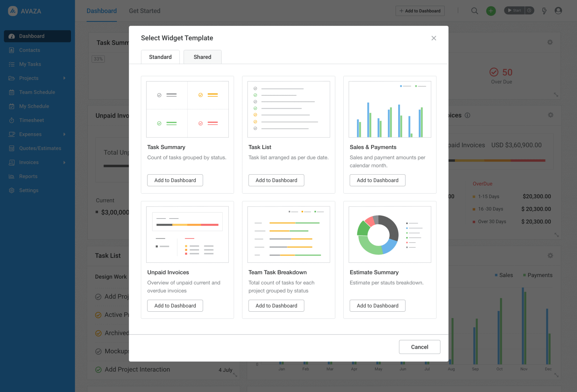This screenshot has height=392, width=577.
Task: Switch to the Standard widget tab
Action: pyautogui.click(x=160, y=57)
